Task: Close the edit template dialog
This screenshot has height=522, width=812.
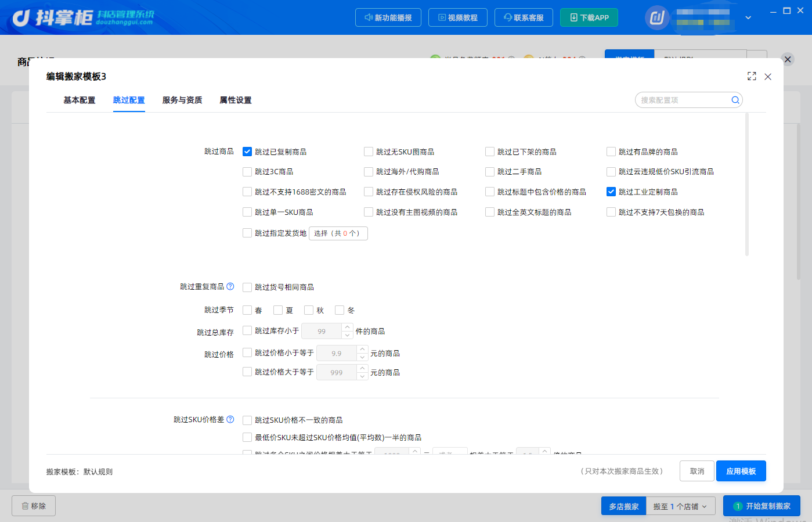Action: click(x=768, y=77)
